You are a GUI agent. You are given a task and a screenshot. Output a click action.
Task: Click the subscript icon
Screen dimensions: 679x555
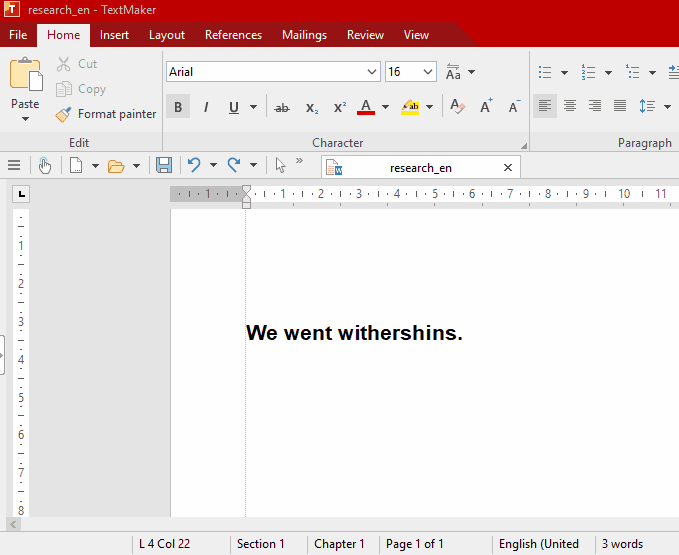[311, 107]
